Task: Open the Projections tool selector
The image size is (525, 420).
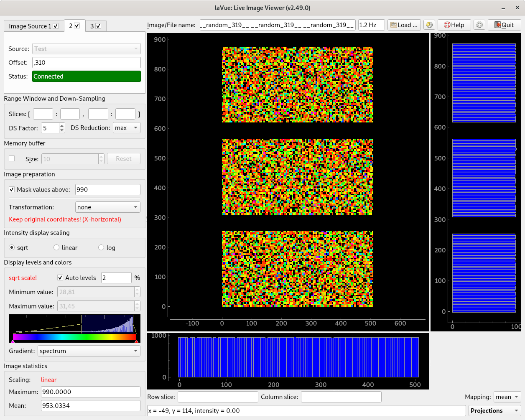Action: point(495,411)
